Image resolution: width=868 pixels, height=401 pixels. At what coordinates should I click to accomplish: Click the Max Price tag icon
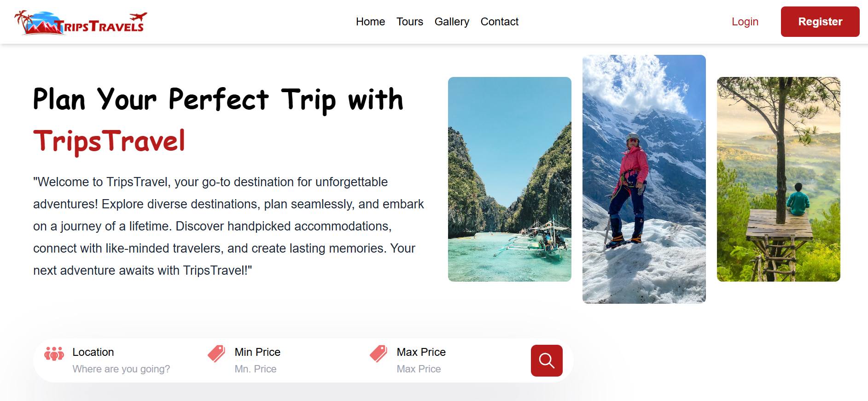[x=378, y=353]
